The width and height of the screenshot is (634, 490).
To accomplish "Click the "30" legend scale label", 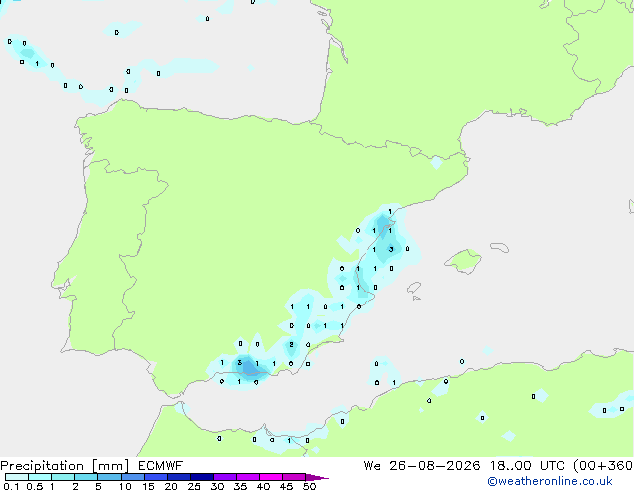I will (217, 486).
